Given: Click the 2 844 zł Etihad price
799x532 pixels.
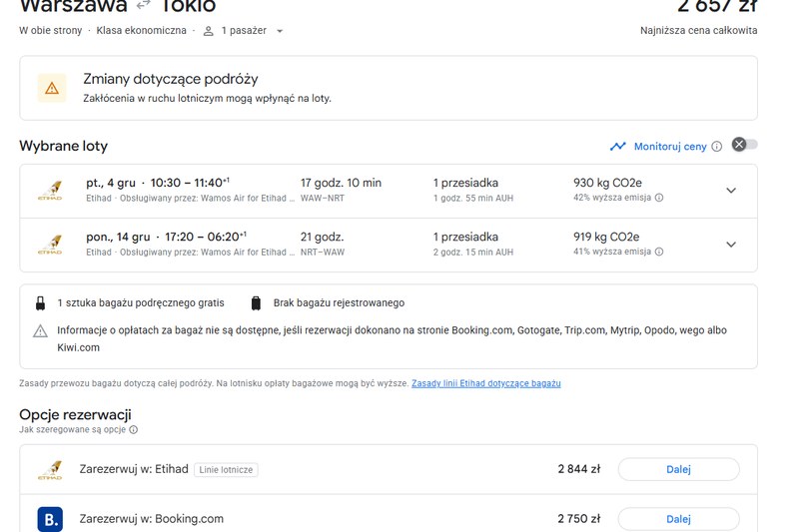Looking at the screenshot, I should click(x=579, y=469).
